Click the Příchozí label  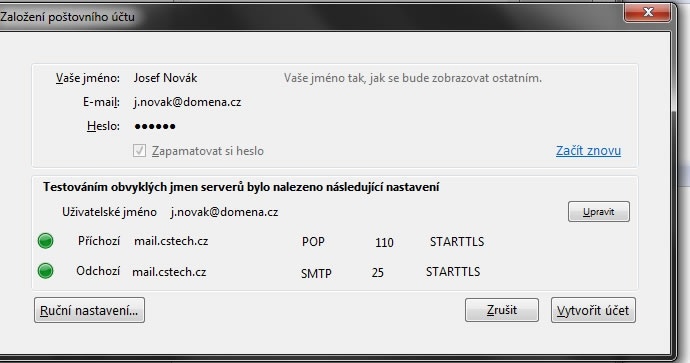(x=99, y=241)
